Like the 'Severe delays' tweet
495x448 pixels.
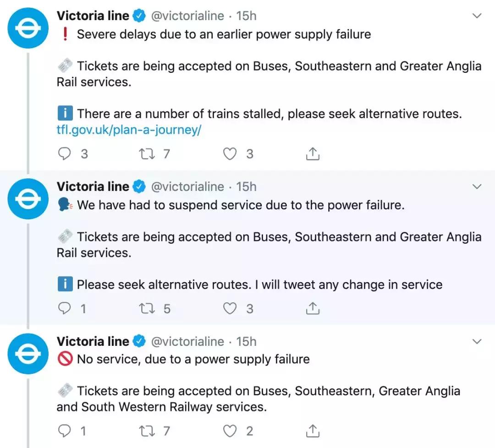pyautogui.click(x=230, y=153)
